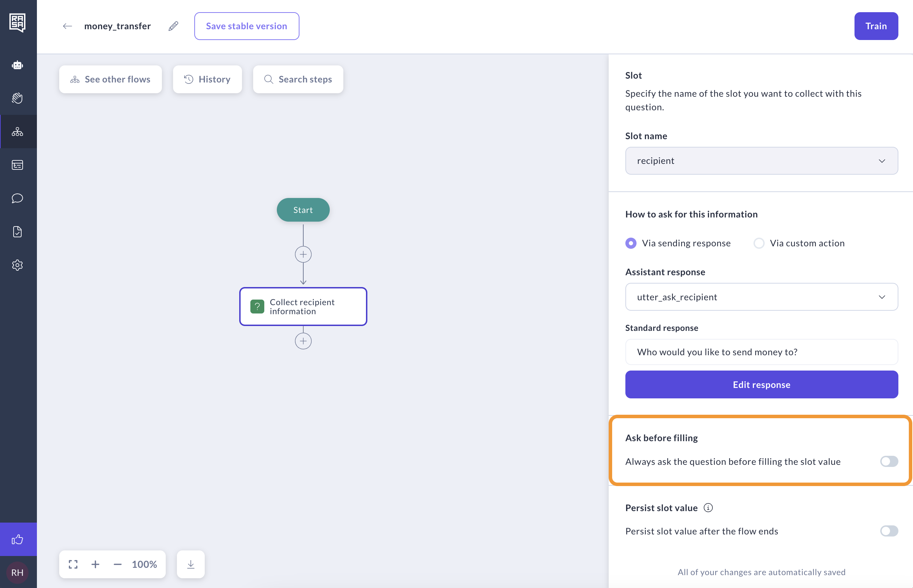The height and width of the screenshot is (588, 913).
Task: Click the thumbs-up feedback icon
Action: pos(17,539)
